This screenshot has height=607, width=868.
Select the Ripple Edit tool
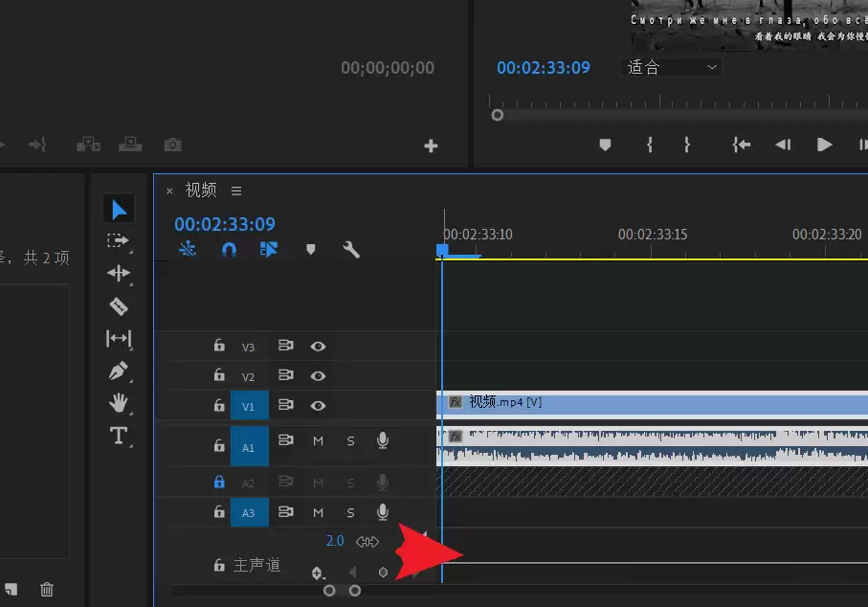coord(119,273)
